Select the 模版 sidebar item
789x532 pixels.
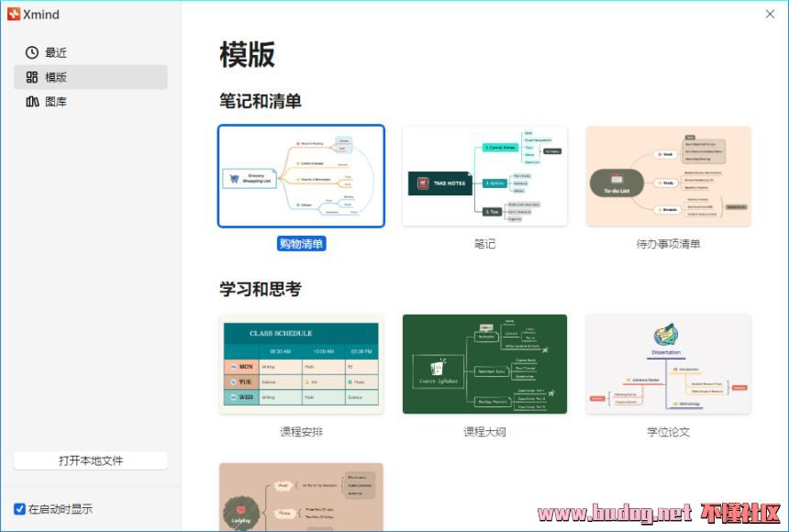[91, 77]
